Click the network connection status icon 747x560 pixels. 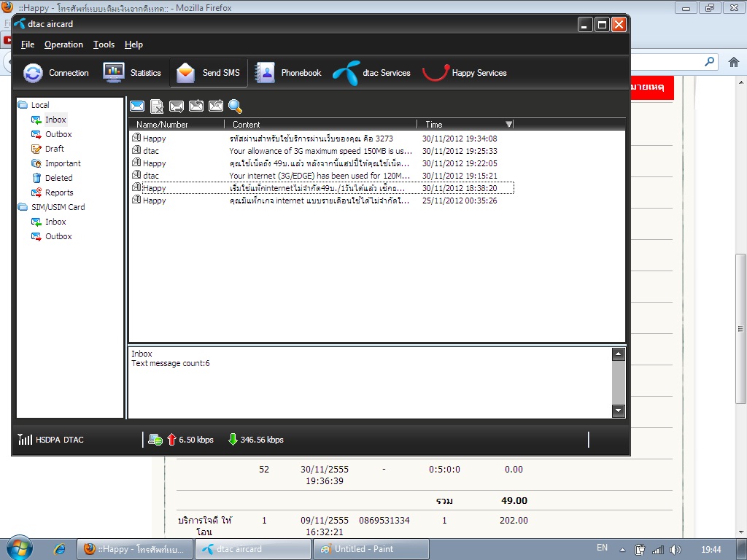click(155, 440)
